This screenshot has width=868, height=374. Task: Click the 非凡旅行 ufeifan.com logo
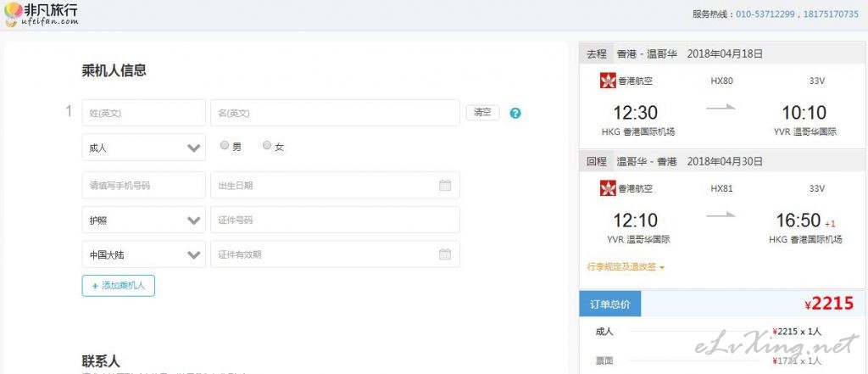[x=41, y=14]
